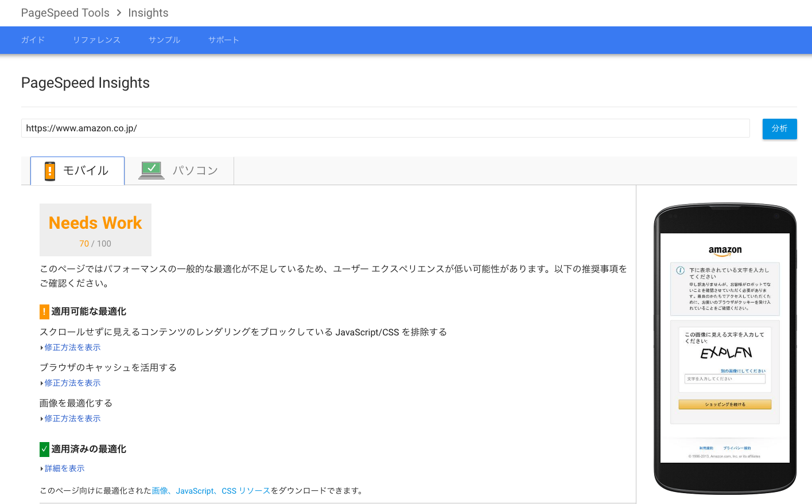Image resolution: width=812 pixels, height=504 pixels.
Task: Download optimized 画像 resources link
Action: 160,491
